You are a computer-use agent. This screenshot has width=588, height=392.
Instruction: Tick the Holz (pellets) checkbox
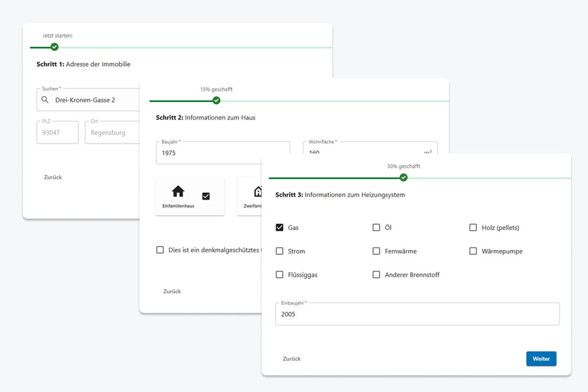473,227
